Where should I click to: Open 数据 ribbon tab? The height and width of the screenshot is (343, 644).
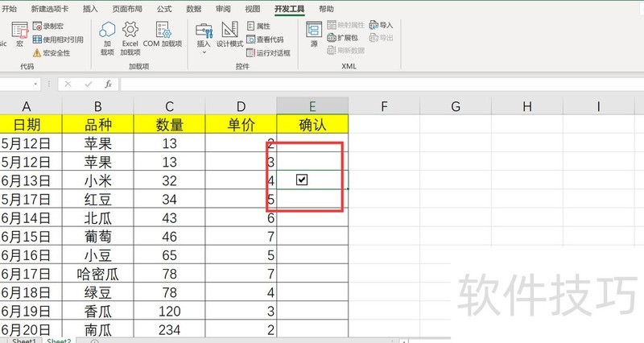(193, 9)
